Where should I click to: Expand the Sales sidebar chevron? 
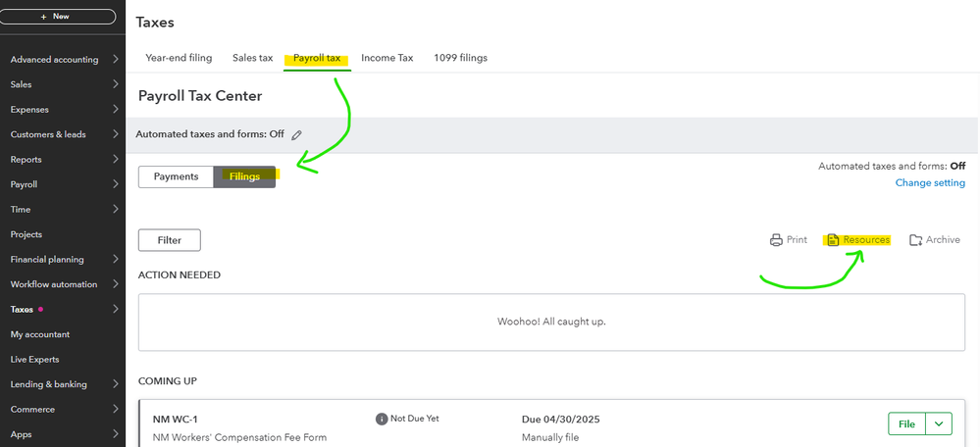point(116,84)
